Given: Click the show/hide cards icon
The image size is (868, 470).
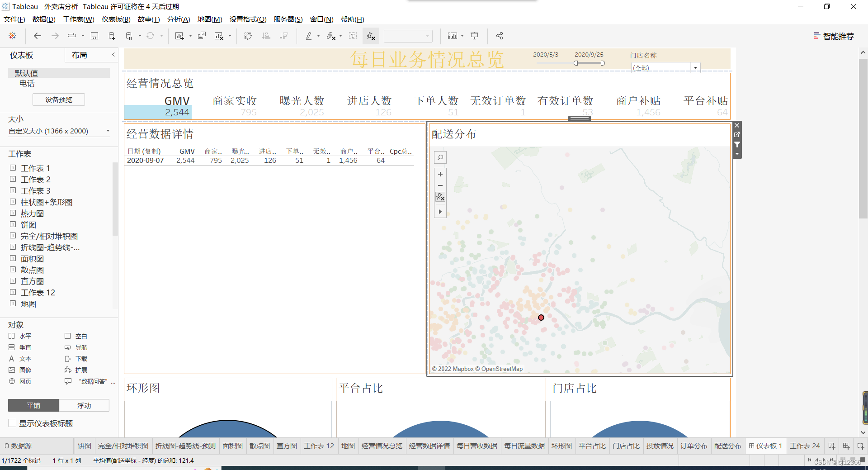Looking at the screenshot, I should tap(452, 36).
